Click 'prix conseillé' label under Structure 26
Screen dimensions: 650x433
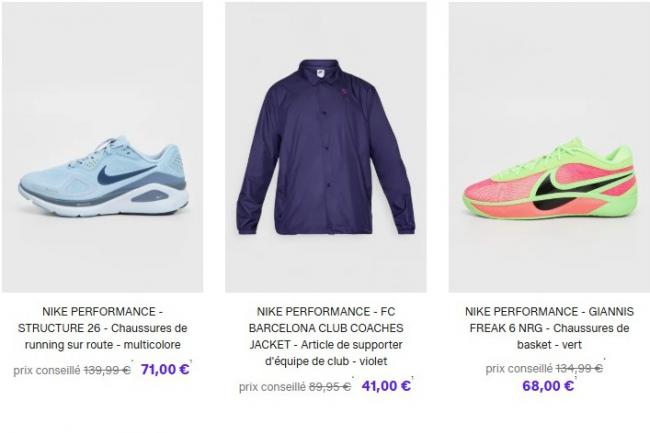[47, 370]
